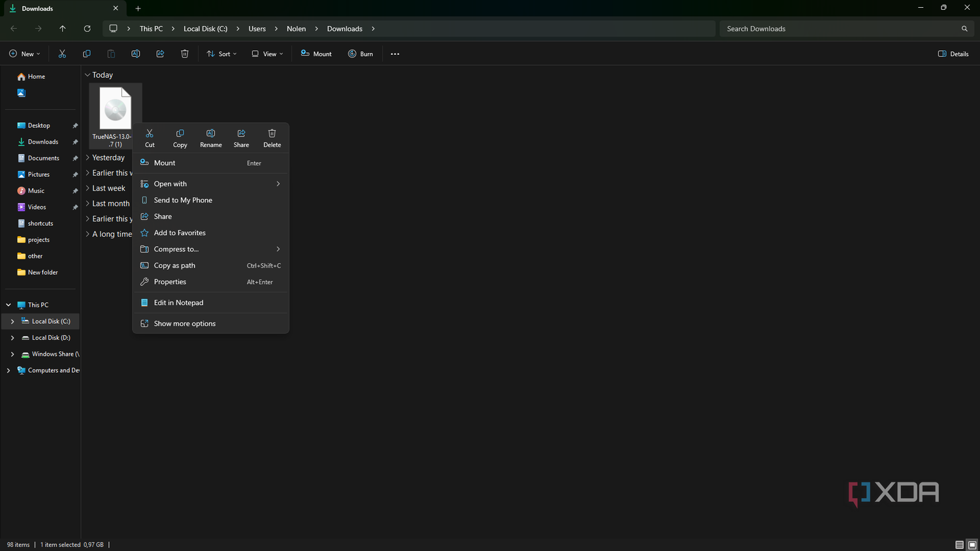
Task: Expand the Last month group
Action: [88, 204]
